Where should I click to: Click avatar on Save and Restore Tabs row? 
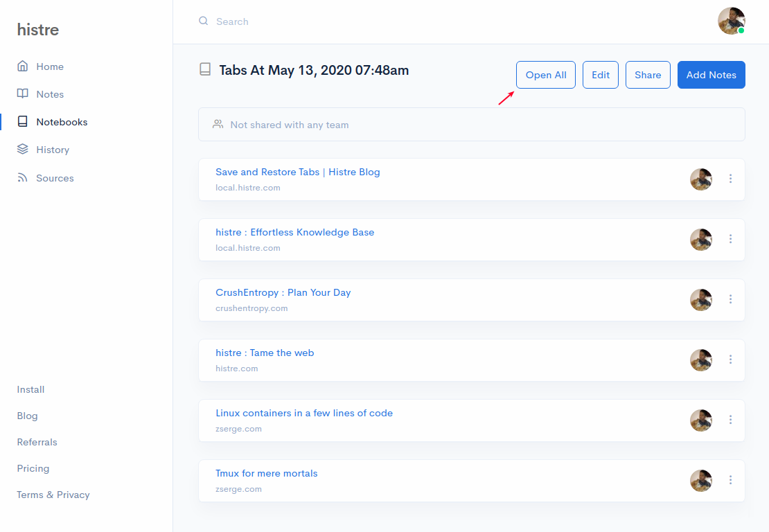(701, 179)
